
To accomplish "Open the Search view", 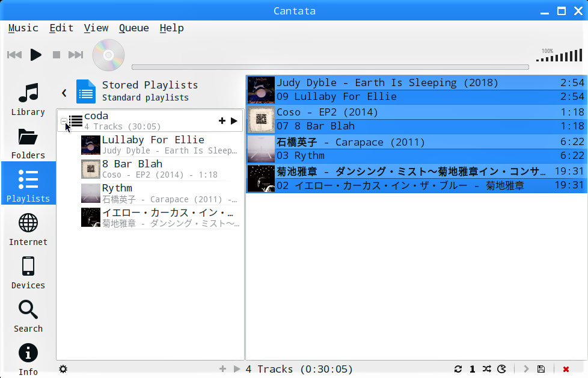I will pyautogui.click(x=28, y=316).
